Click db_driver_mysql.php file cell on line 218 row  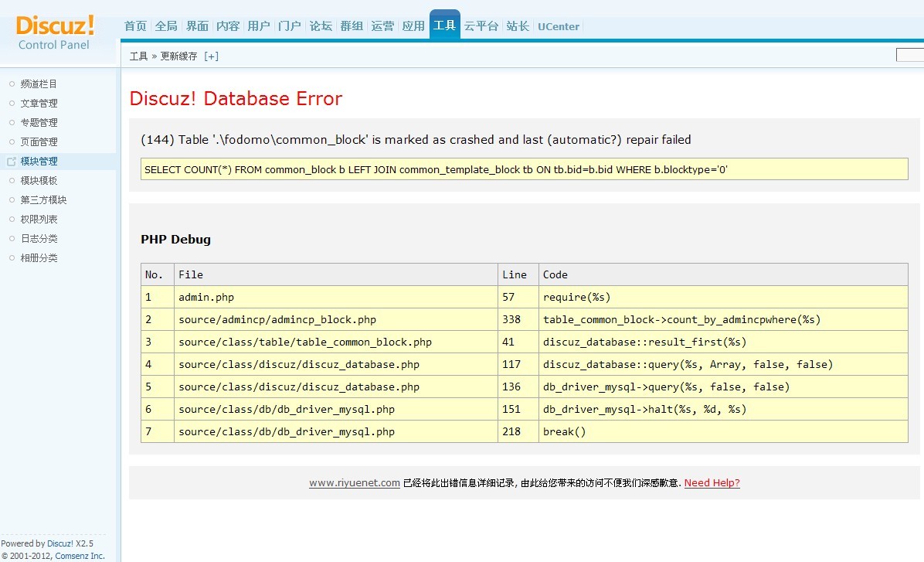(336, 431)
